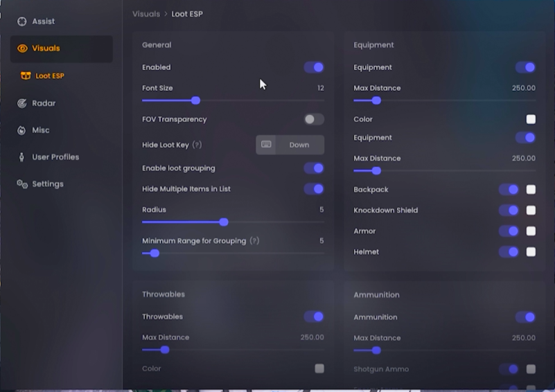This screenshot has height=392, width=555.
Task: Click the Ammunition Max Distance value 250.00
Action: coord(524,338)
